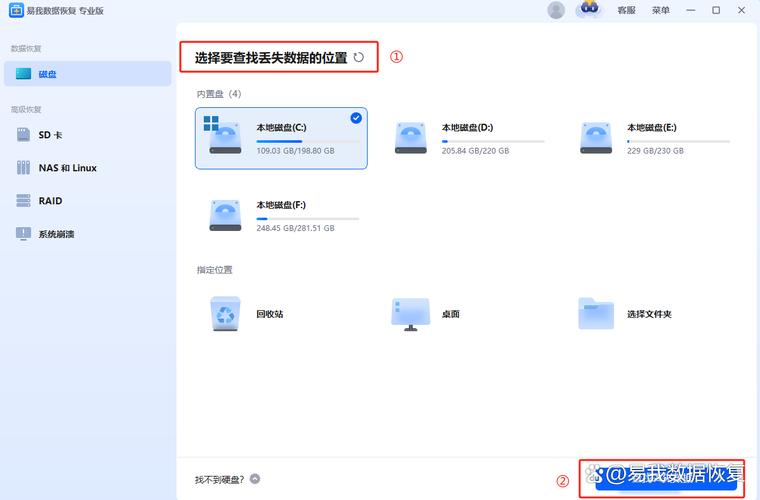Click the system crash monitor icon
Image resolution: width=760 pixels, height=500 pixels.
click(x=23, y=234)
